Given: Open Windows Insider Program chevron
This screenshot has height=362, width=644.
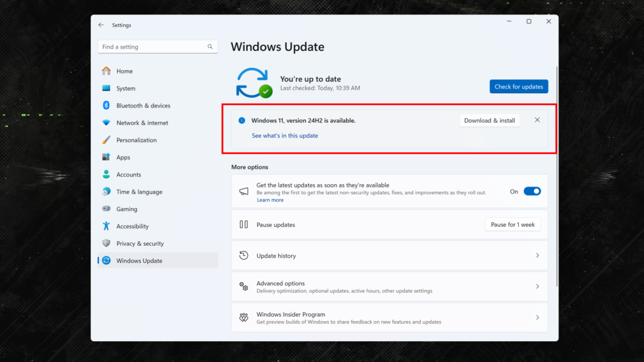Looking at the screenshot, I should 537,317.
